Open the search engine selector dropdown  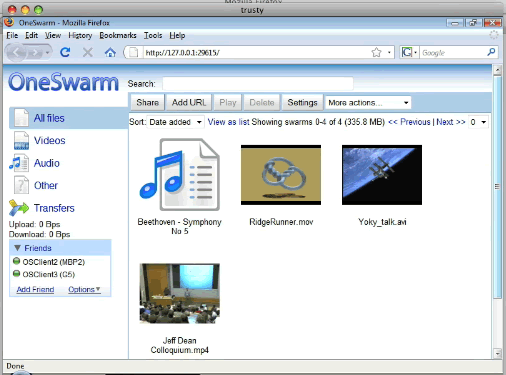[415, 52]
